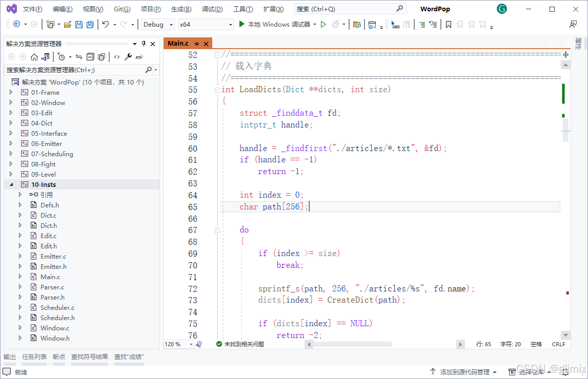Click the Save All toolbar icon
Image resolution: width=588 pixels, height=379 pixels.
[90, 25]
